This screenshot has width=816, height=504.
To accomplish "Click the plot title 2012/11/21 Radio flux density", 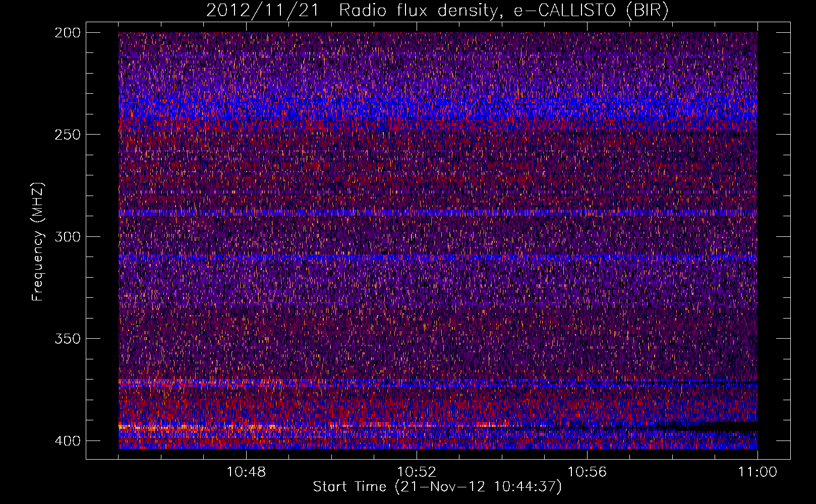I will point(437,11).
